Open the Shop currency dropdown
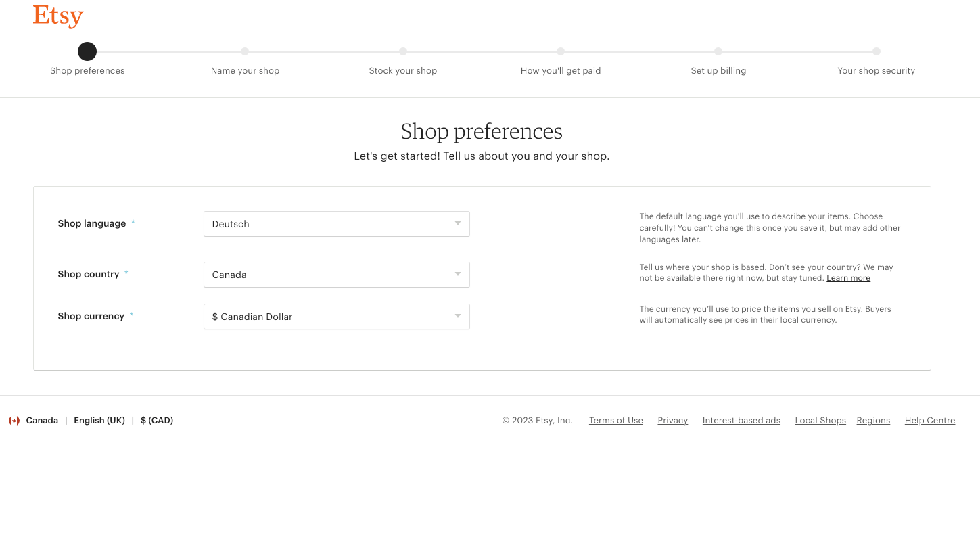 click(337, 317)
